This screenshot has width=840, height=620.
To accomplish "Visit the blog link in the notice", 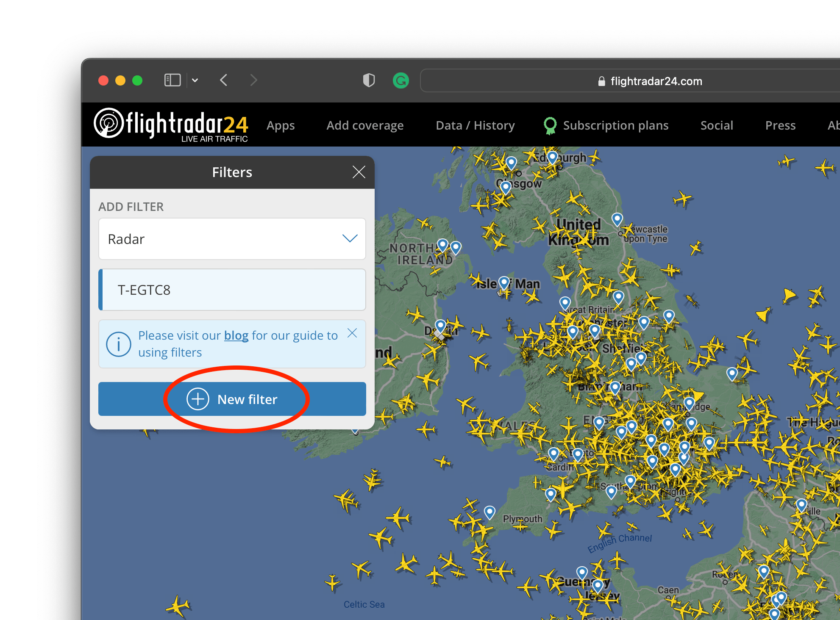I will click(236, 335).
